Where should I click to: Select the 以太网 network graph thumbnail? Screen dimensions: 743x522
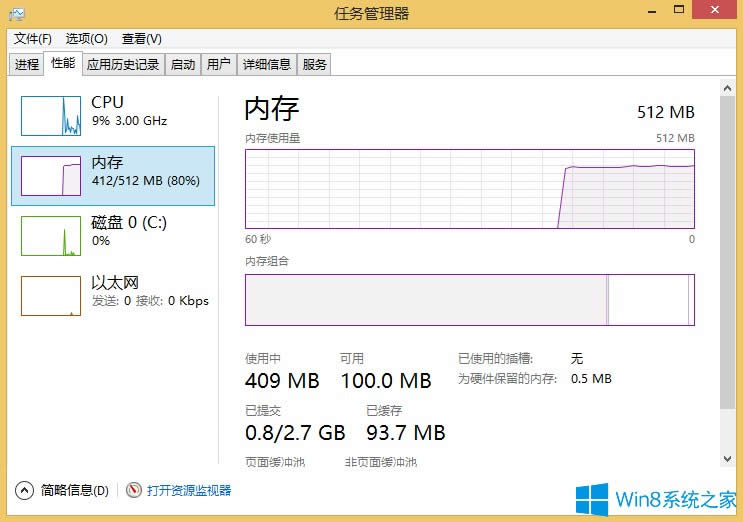coord(51,295)
